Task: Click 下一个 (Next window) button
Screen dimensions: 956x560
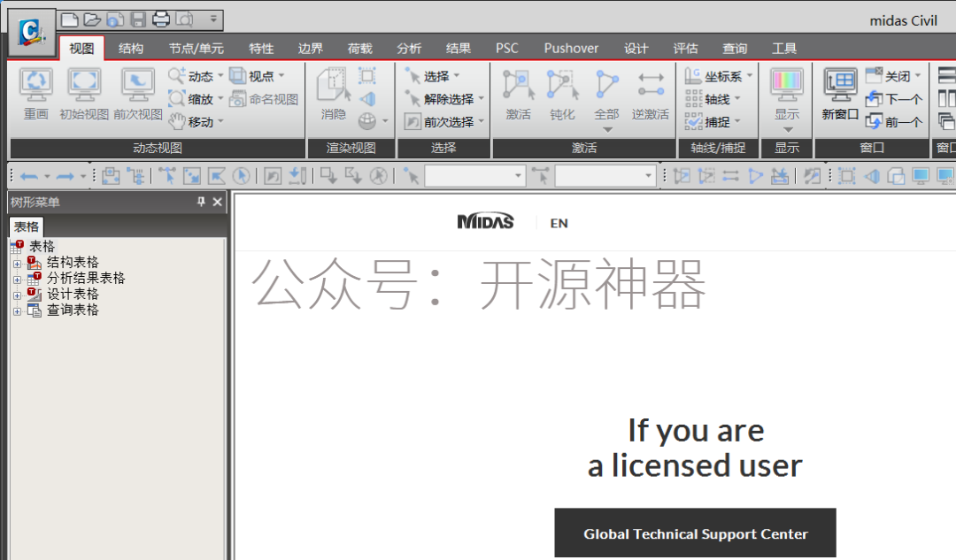Action: click(x=893, y=99)
